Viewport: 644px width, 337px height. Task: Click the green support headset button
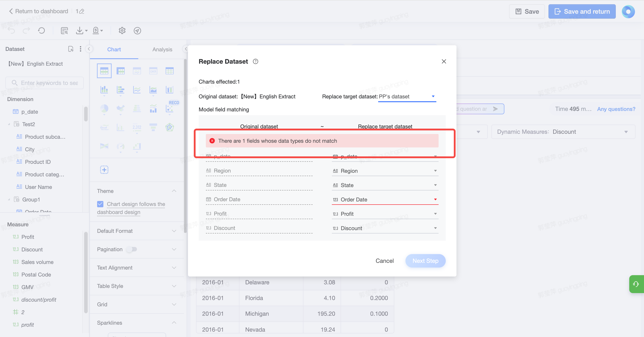coord(636,284)
